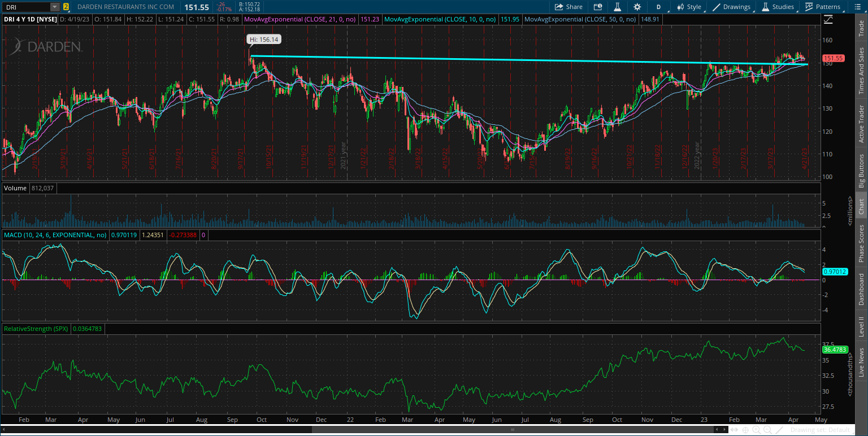The height and width of the screenshot is (436, 868).
Task: Click the MACD (10, 24, 6) study label
Action: coord(56,234)
